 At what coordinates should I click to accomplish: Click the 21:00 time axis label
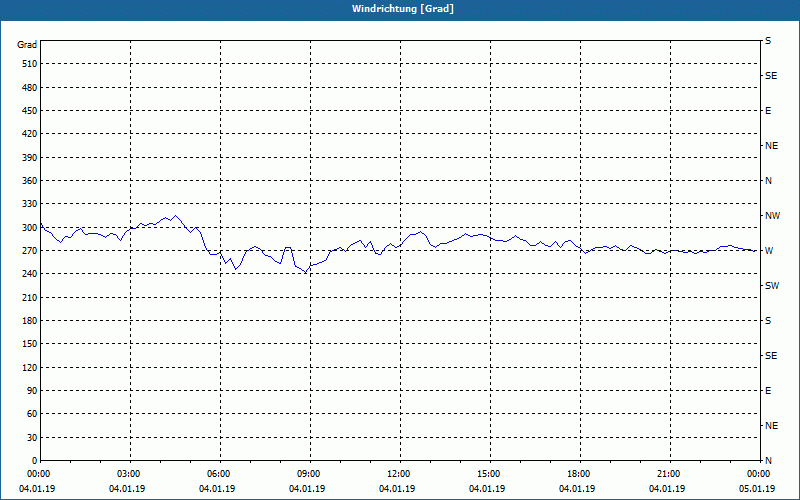pyautogui.click(x=668, y=473)
